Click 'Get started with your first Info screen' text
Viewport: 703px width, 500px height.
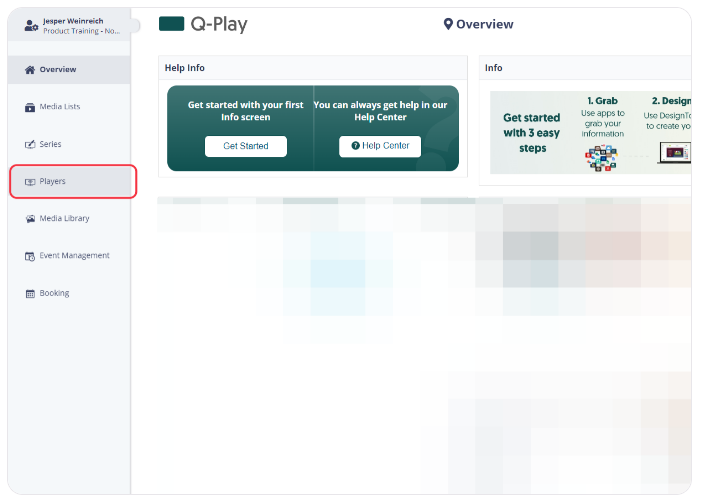[246, 111]
